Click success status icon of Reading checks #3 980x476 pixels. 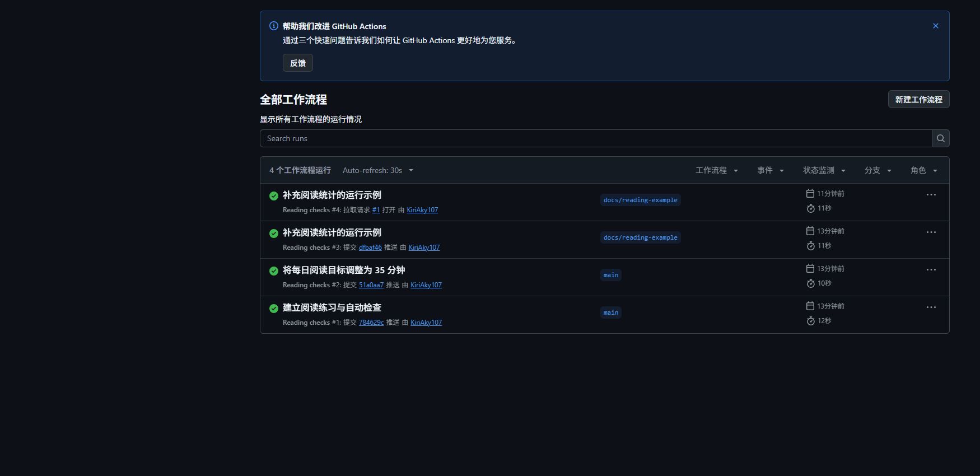(x=274, y=234)
